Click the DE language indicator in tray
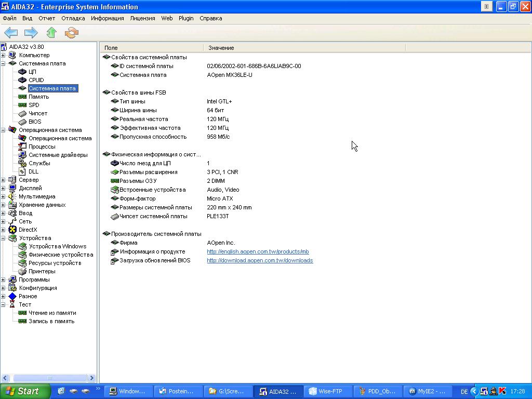This screenshot has height=399, width=532. click(x=464, y=392)
